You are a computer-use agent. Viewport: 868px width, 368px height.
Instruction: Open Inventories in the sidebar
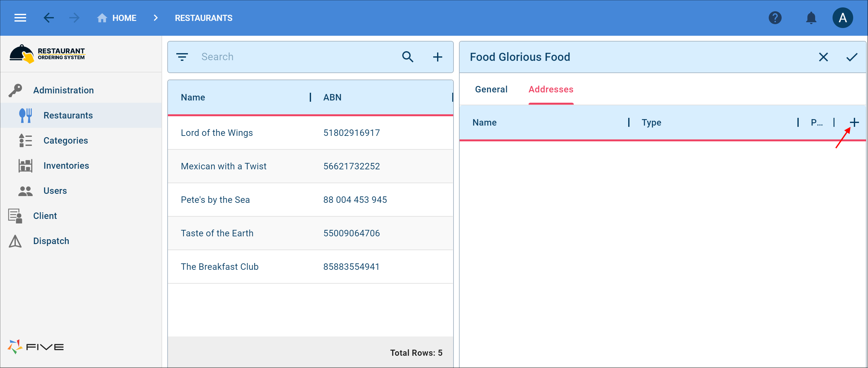pos(66,166)
